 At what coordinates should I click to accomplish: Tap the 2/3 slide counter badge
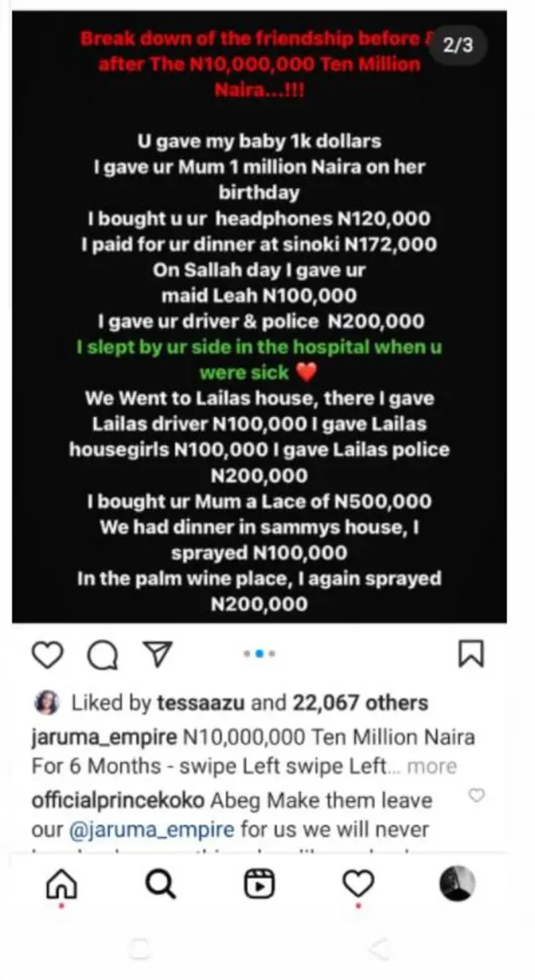tap(458, 46)
